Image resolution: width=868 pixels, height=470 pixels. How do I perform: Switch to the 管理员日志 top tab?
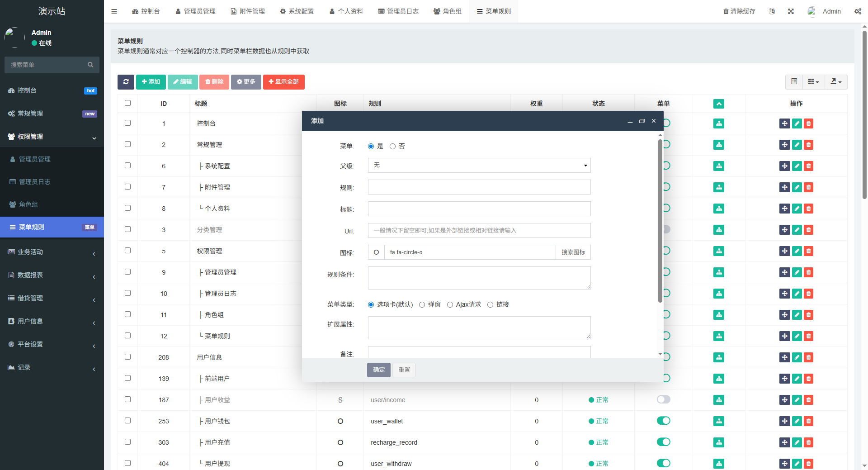point(398,11)
